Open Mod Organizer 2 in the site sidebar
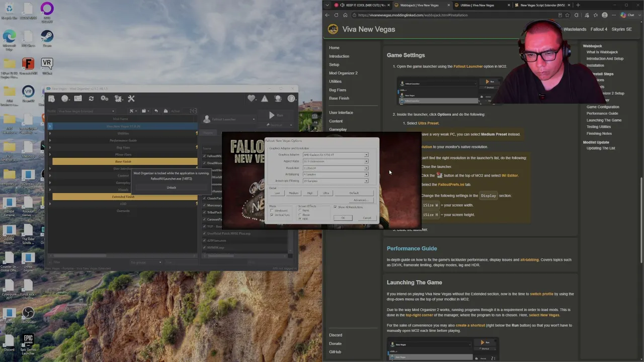Image resolution: width=644 pixels, height=362 pixels. click(343, 73)
